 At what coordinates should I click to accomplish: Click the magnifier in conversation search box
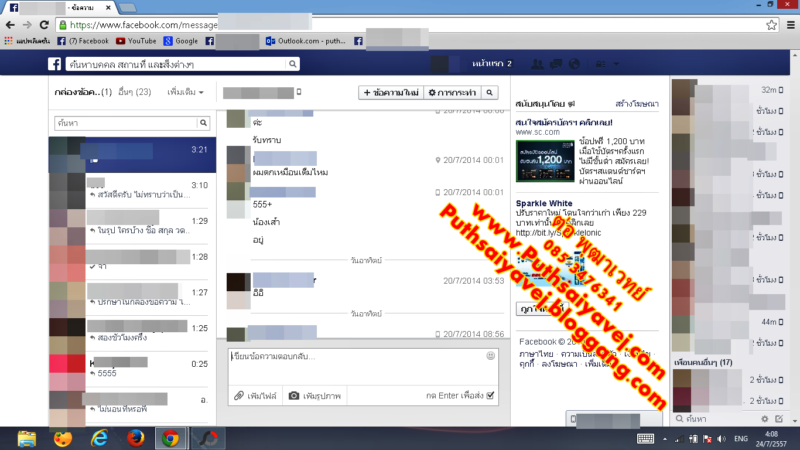[x=204, y=123]
